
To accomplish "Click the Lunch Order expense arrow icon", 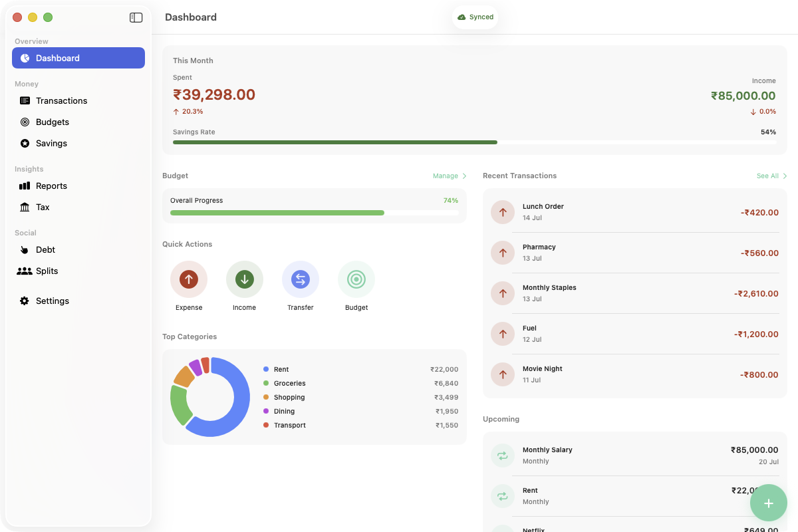I will pyautogui.click(x=503, y=212).
